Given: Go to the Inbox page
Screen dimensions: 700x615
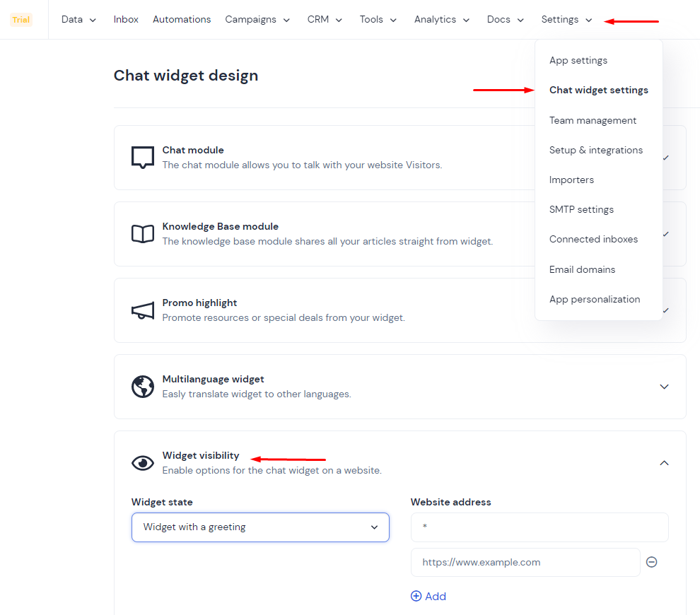Looking at the screenshot, I should pos(126,20).
